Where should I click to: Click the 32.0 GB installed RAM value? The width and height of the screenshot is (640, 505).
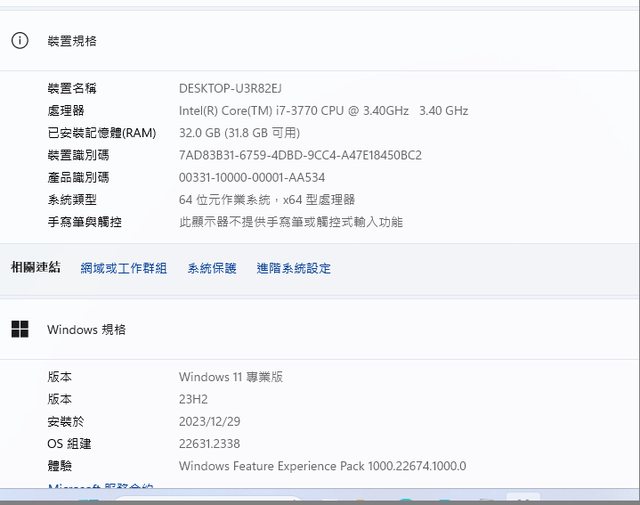click(x=239, y=133)
